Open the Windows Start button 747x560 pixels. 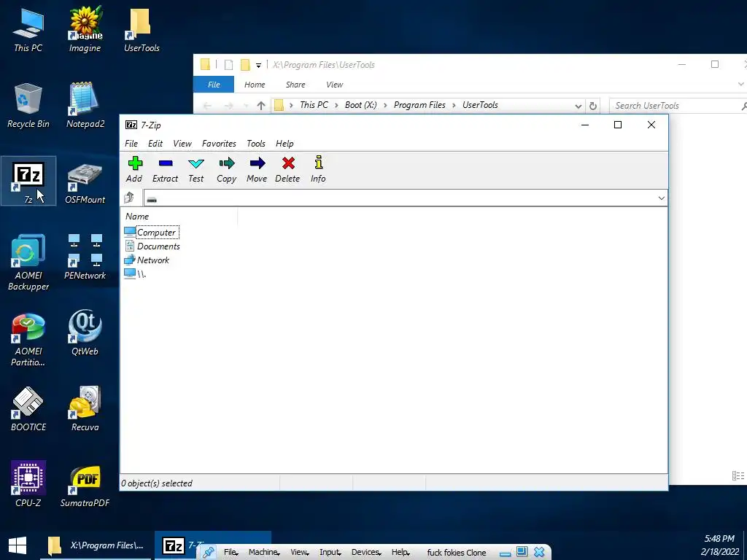point(18,545)
